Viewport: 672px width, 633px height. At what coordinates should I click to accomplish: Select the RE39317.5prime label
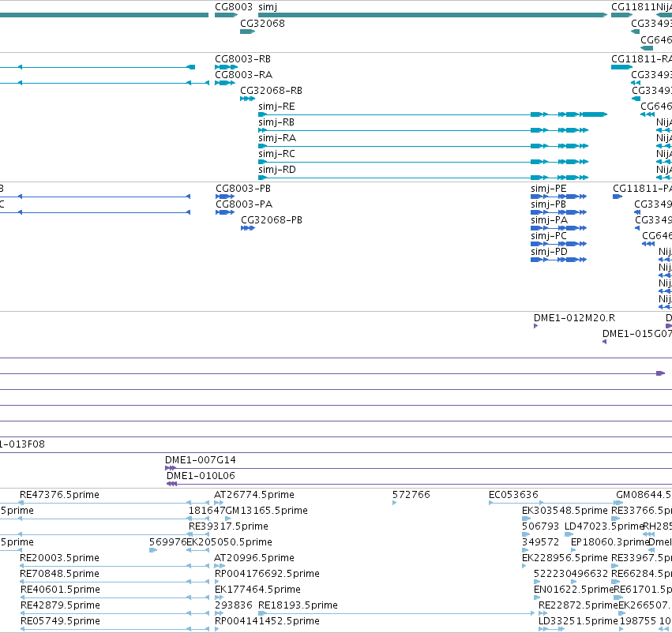(228, 526)
